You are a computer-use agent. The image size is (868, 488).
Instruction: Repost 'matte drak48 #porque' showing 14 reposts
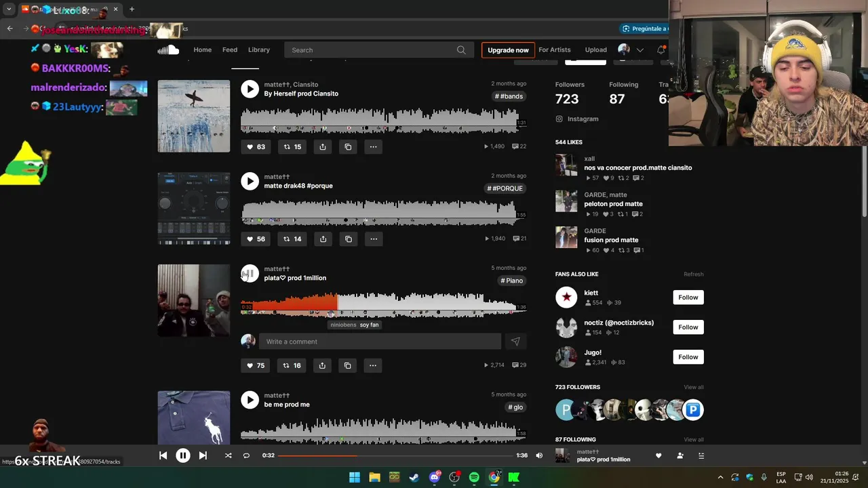click(x=292, y=239)
